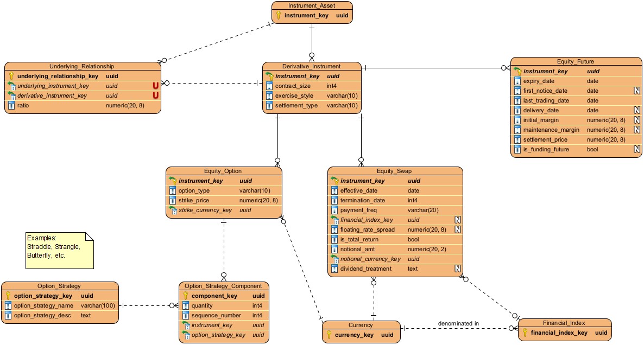The width and height of the screenshot is (644, 345).
Task: Select the Equity_Swap entity title
Action: (395, 171)
